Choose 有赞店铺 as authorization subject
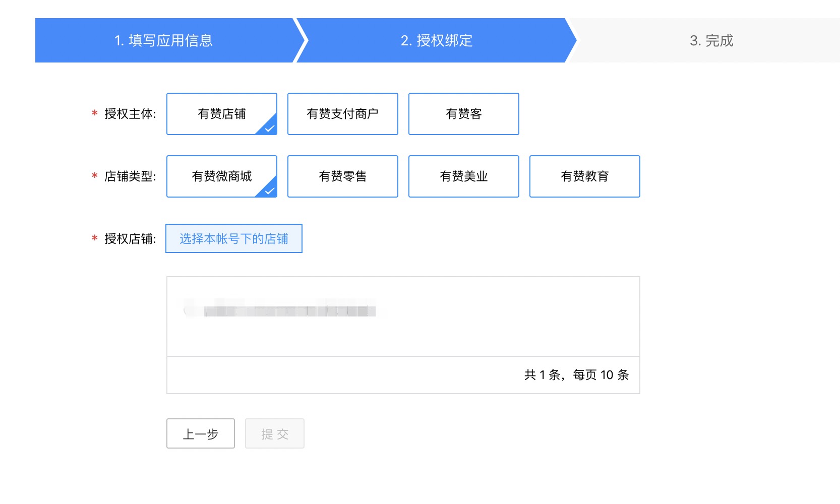 pos(222,114)
